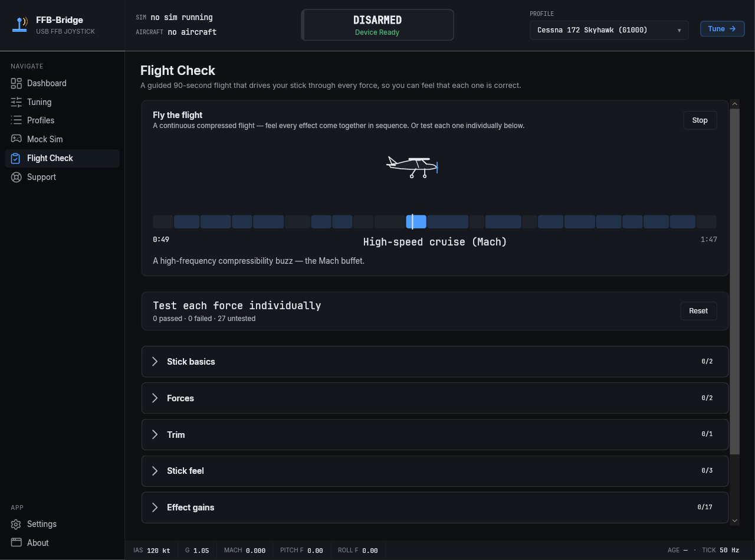This screenshot has height=560, width=755.
Task: Select the Flight Check nav item
Action: pos(62,158)
